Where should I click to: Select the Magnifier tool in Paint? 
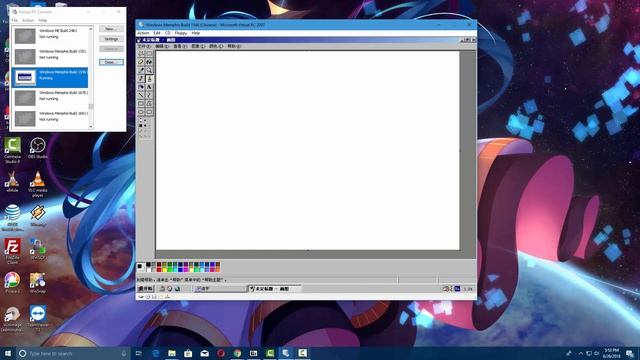(x=149, y=70)
